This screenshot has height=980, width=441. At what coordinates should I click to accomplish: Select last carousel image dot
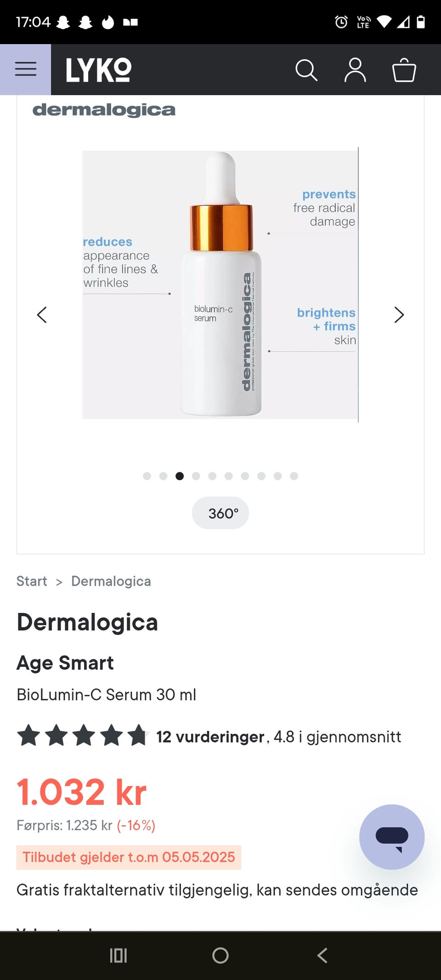point(294,476)
